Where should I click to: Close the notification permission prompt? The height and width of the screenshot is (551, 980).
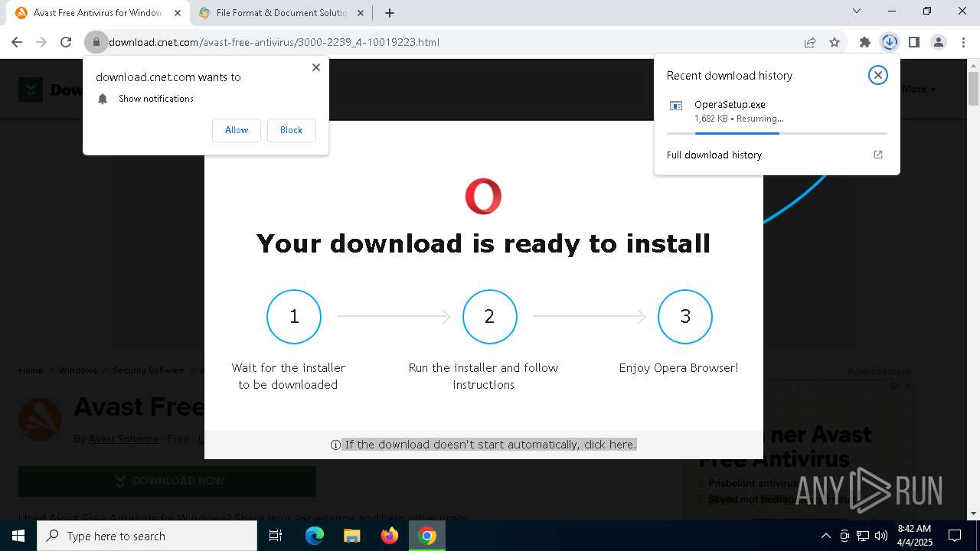coord(315,67)
